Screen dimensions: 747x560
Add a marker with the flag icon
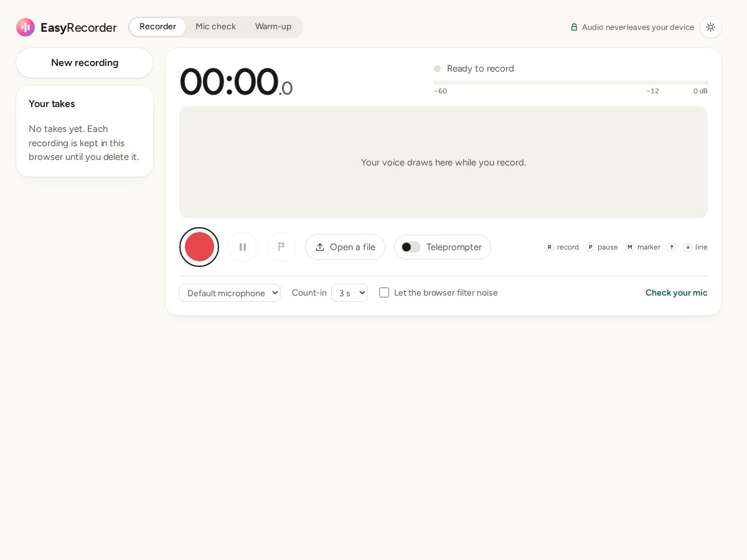[281, 247]
